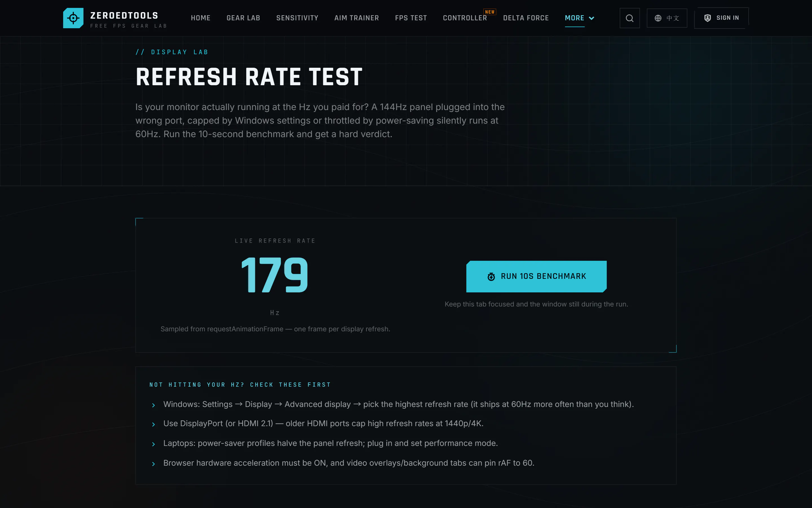Expand the MORE menu chevron
Screen dimensions: 812x508
click(592, 18)
